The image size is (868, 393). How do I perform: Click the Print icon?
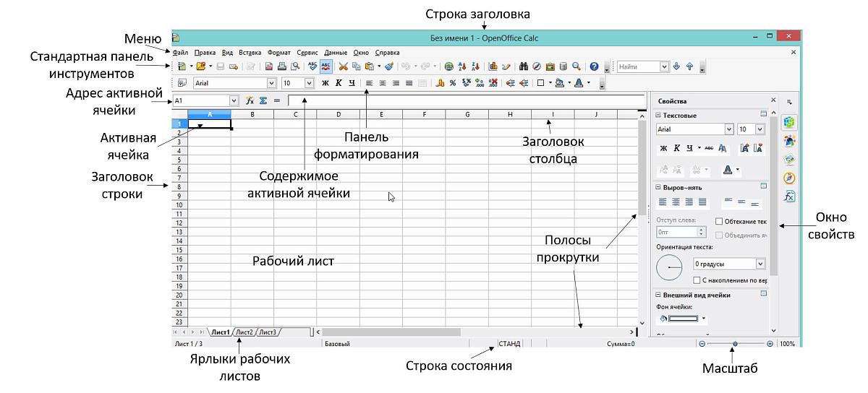coord(281,66)
